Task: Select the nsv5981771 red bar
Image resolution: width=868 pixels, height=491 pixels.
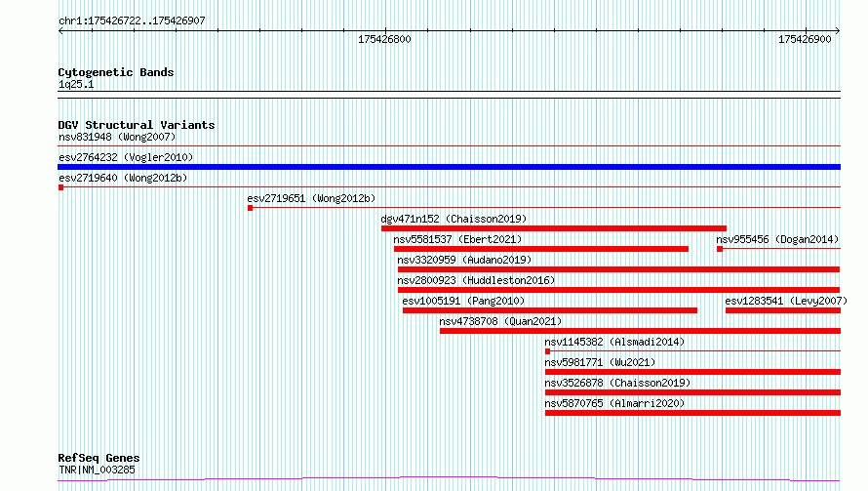Action: [692, 372]
